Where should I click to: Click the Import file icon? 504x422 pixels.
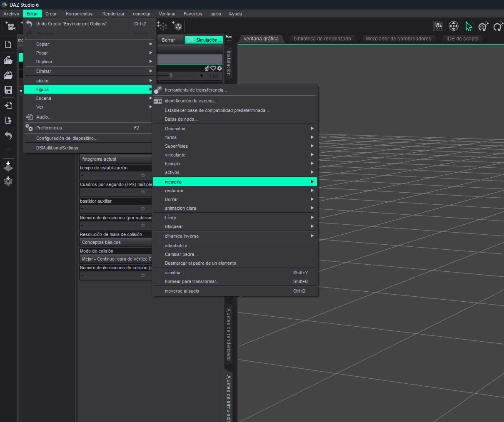8,105
